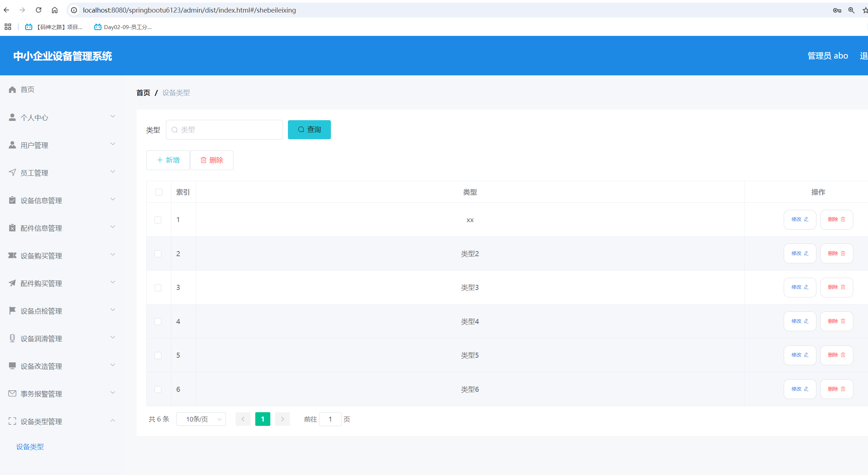The height and width of the screenshot is (475, 868).
Task: Click the browser reload icon
Action: click(x=38, y=10)
